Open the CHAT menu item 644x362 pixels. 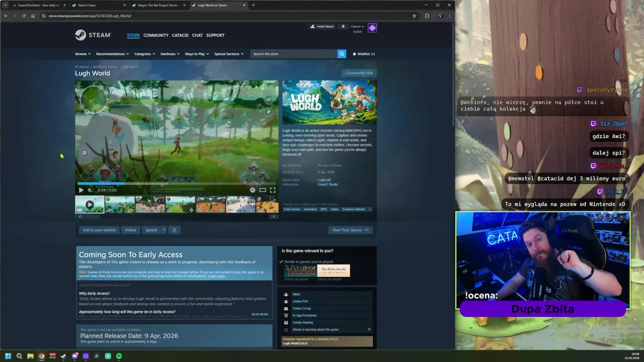pos(197,35)
